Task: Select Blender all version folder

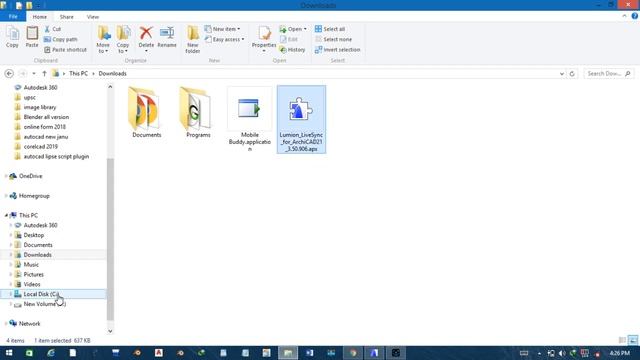Action: pyautogui.click(x=46, y=117)
